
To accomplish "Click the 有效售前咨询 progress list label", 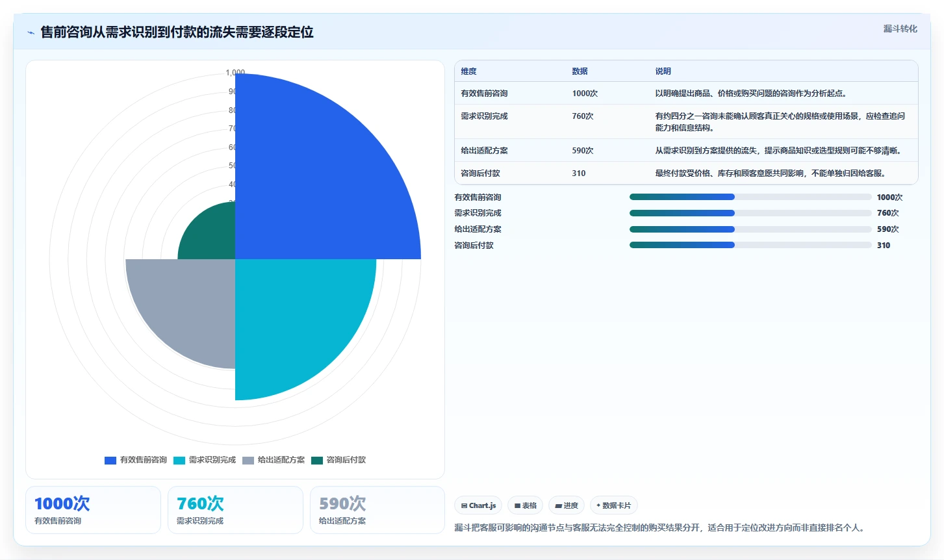I will point(478,197).
